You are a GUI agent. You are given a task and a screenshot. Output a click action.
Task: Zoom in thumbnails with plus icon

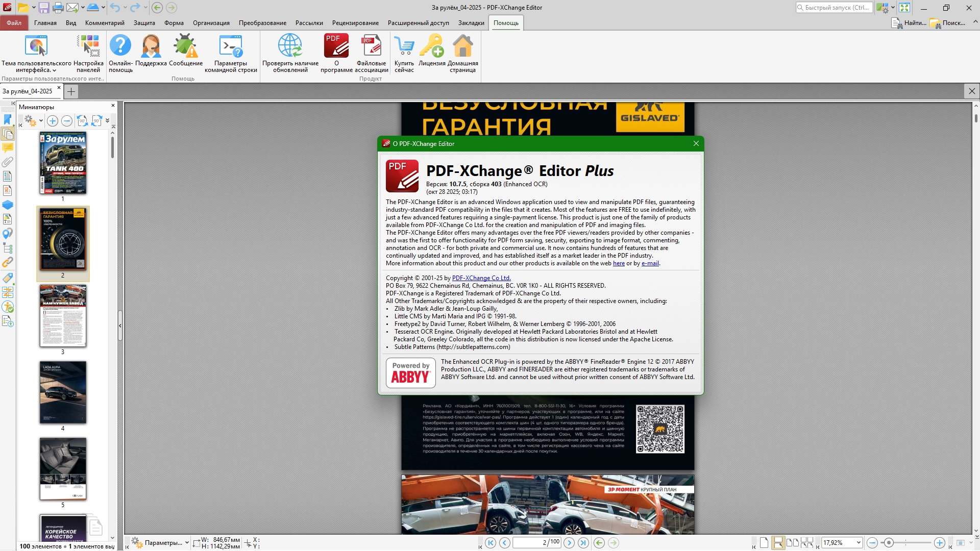(53, 121)
